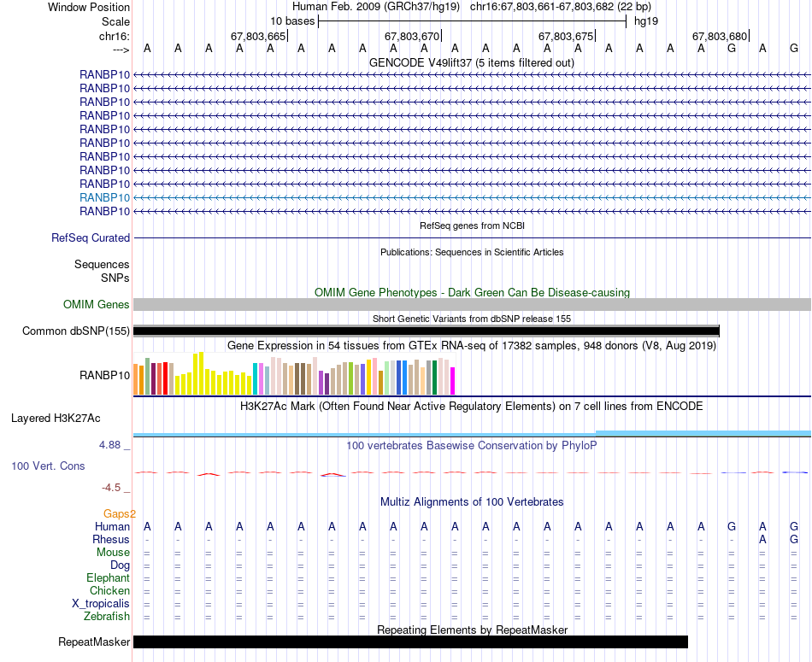The width and height of the screenshot is (812, 662).
Task: Open the RefSeq Curated track label
Action: point(91,238)
